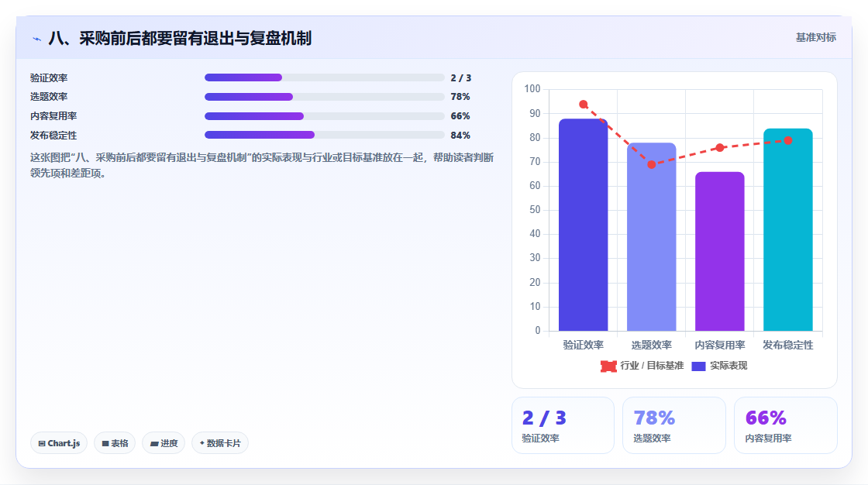Click the 验证效率 label in progress list
The width and height of the screenshot is (868, 485).
click(x=49, y=78)
